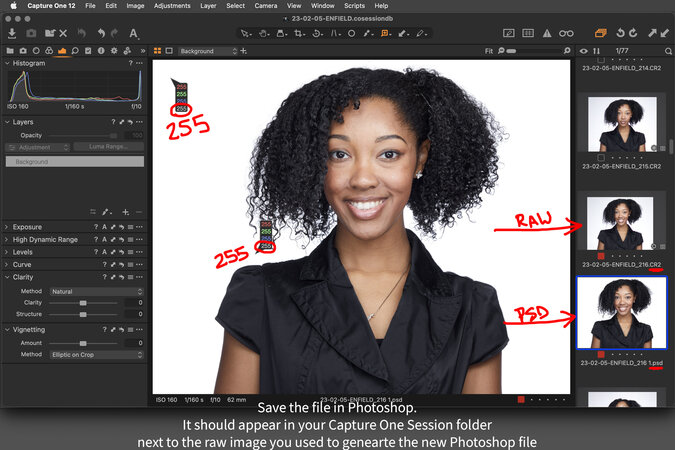Open the Adjustments menu

coord(171,5)
